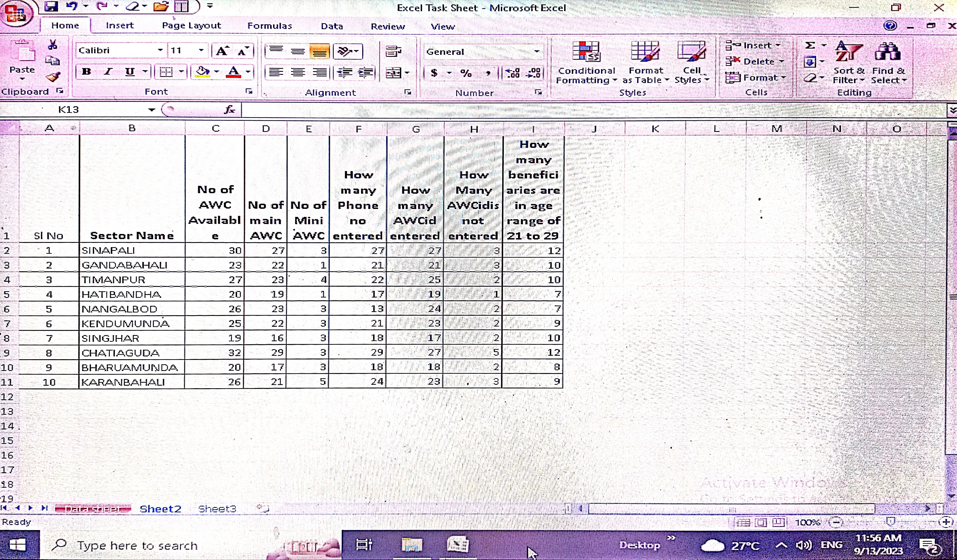Toggle center text alignment
The image size is (957, 560).
coord(298,72)
